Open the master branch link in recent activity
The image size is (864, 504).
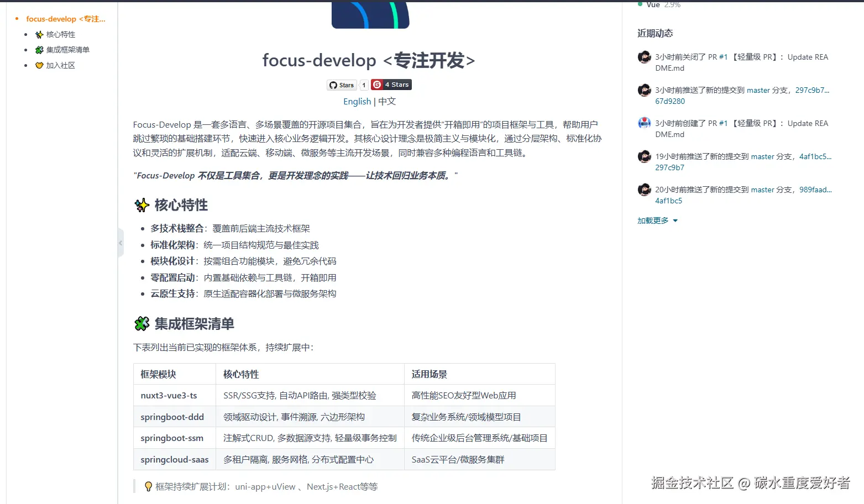coord(758,90)
